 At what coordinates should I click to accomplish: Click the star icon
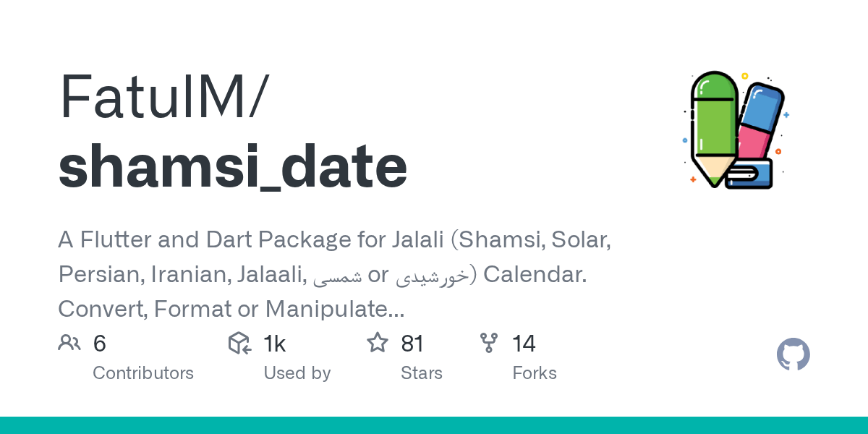coord(378,343)
